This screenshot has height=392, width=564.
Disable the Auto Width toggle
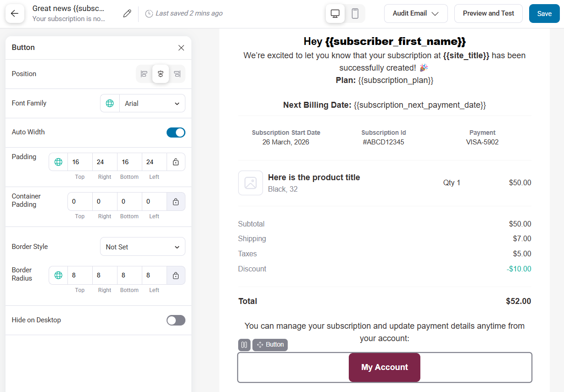pos(176,132)
